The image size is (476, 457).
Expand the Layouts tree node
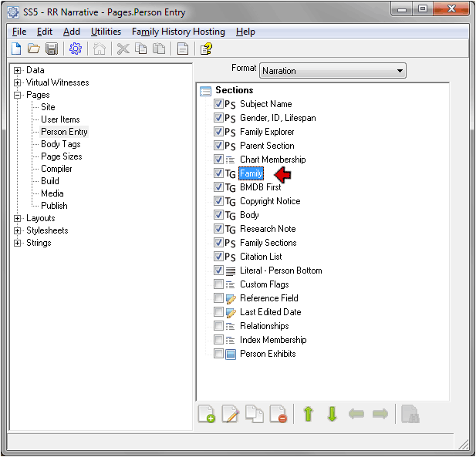tap(17, 218)
